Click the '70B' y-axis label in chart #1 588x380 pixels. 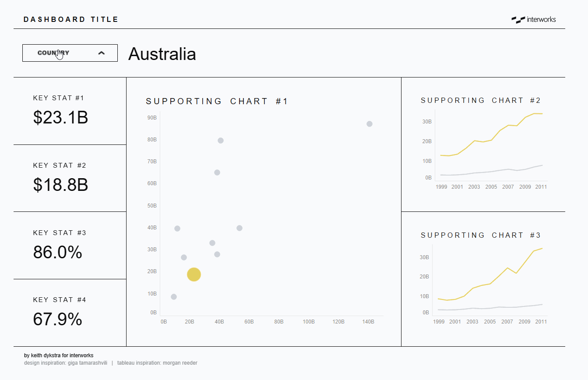click(x=152, y=162)
